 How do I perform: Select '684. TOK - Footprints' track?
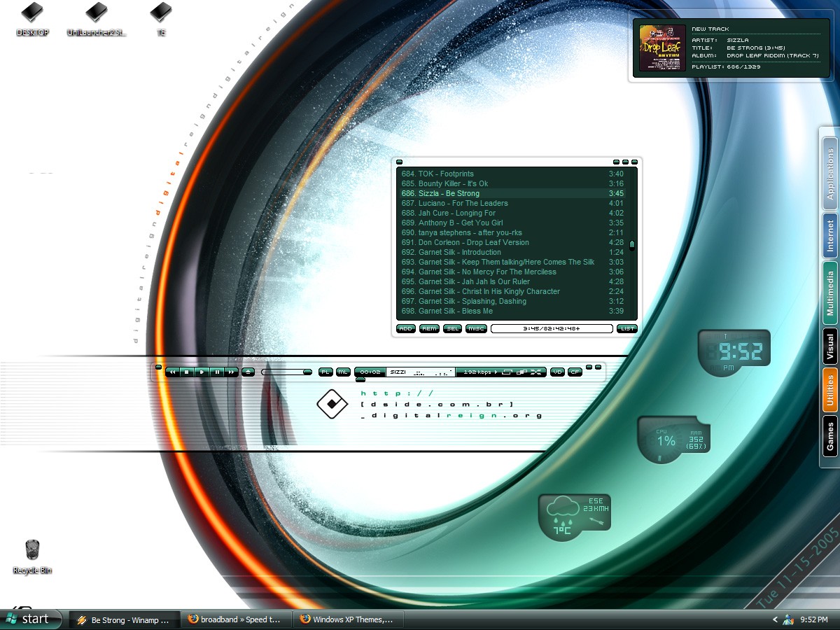click(x=512, y=174)
